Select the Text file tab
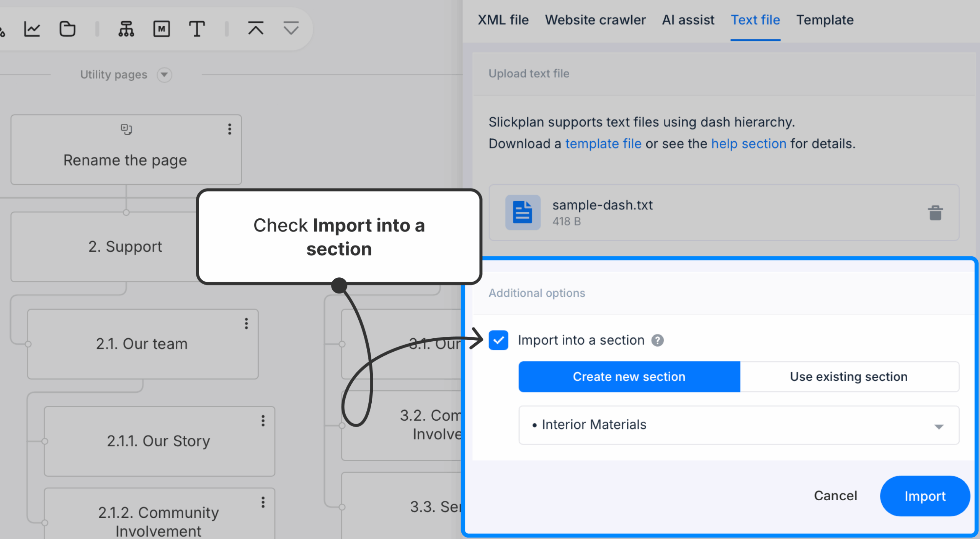This screenshot has height=539, width=980. pyautogui.click(x=755, y=20)
